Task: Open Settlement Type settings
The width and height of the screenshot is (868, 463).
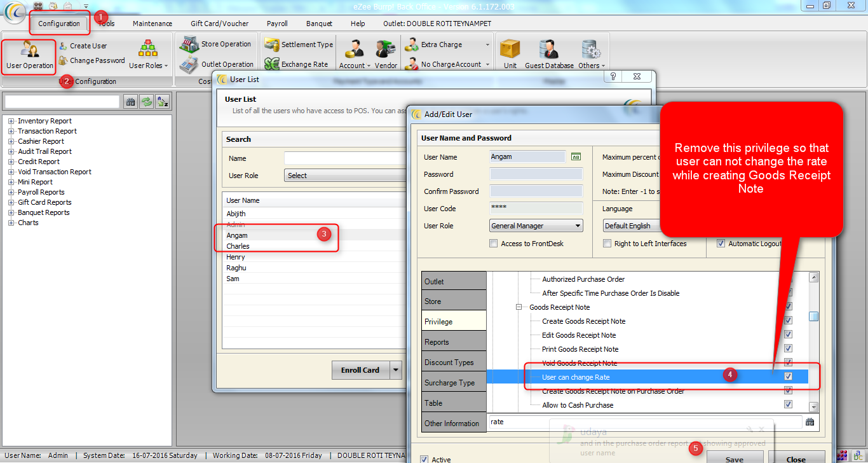Action: click(x=299, y=45)
